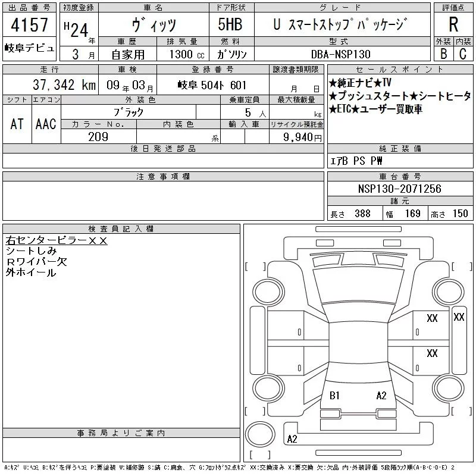
Task: Select the 自家用 vehicle history value
Action: (x=128, y=55)
